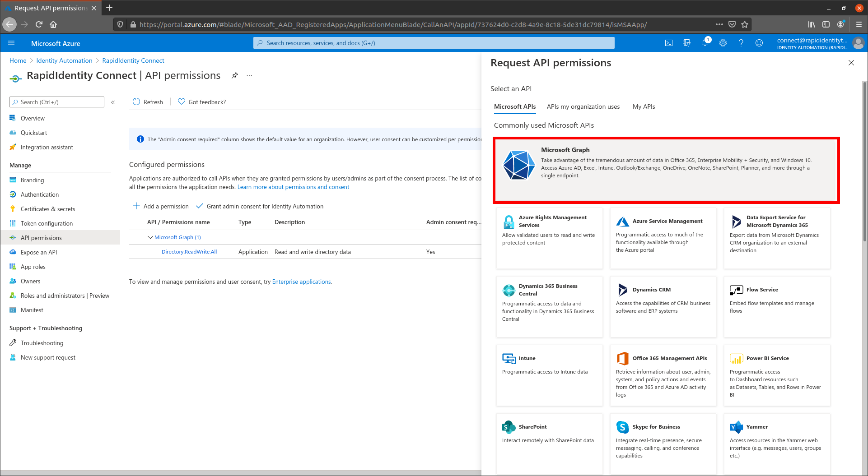Open the connect@rapididentity account menu
This screenshot has width=868, height=476.
(x=820, y=43)
